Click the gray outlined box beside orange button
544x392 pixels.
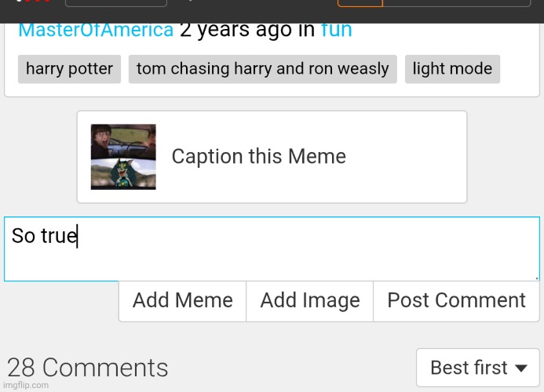point(457,3)
